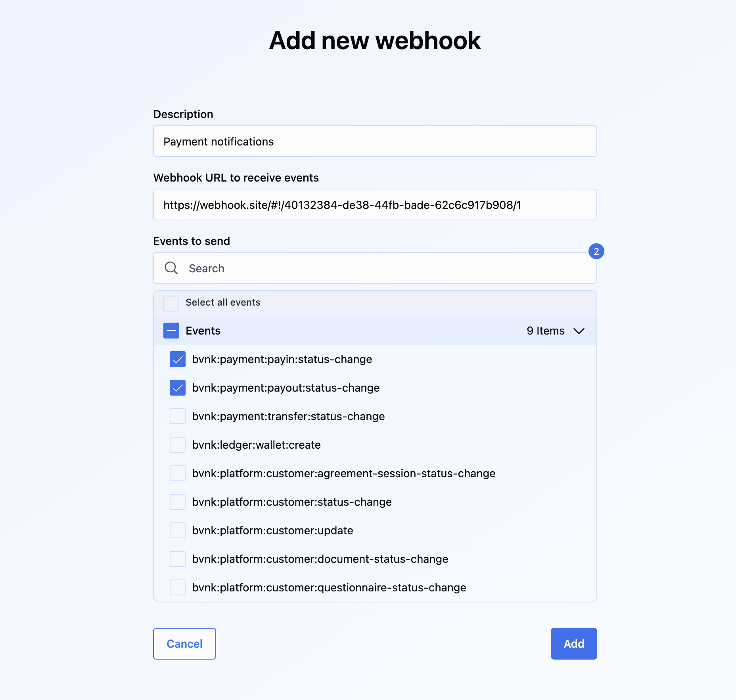Click the search magnifier icon
This screenshot has width=736, height=700.
(171, 268)
